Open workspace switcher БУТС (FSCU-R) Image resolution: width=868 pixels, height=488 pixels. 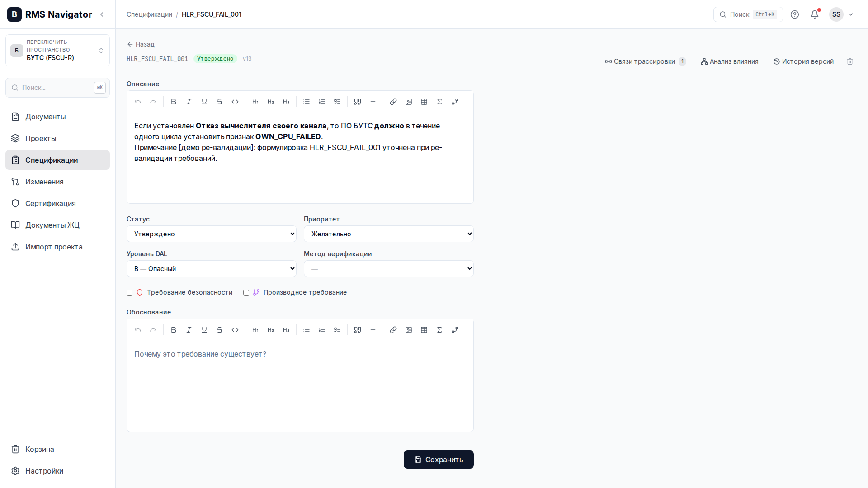(57, 50)
